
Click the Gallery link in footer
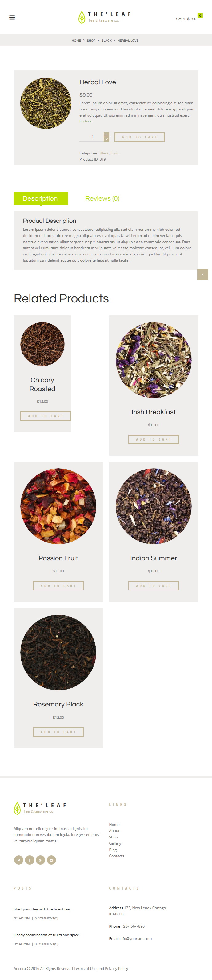tap(115, 843)
